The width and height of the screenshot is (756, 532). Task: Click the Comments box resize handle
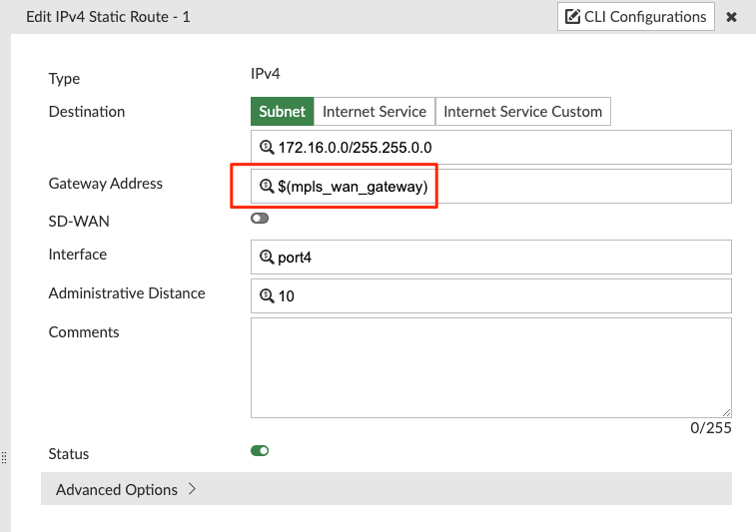point(727,412)
